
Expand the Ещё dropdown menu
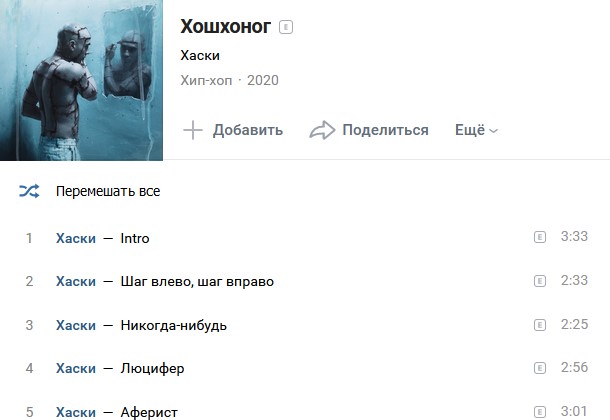pyautogui.click(x=477, y=130)
